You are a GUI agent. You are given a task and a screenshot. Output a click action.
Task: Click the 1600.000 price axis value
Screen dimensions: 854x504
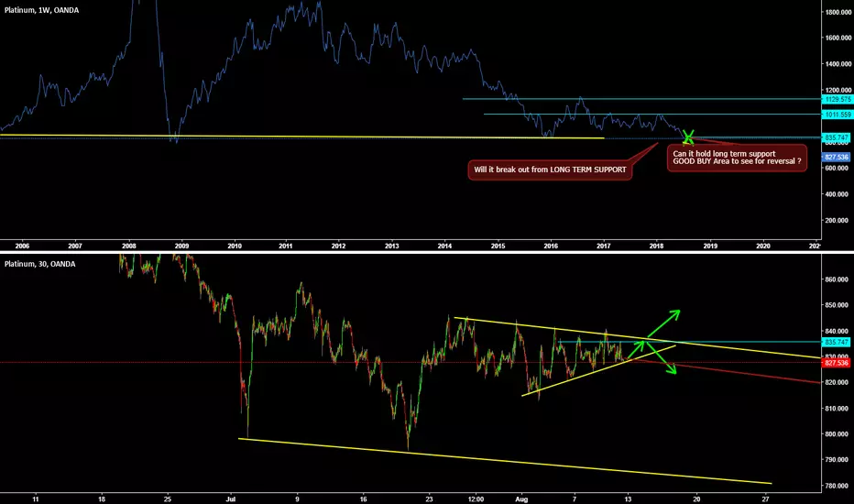tap(838, 38)
